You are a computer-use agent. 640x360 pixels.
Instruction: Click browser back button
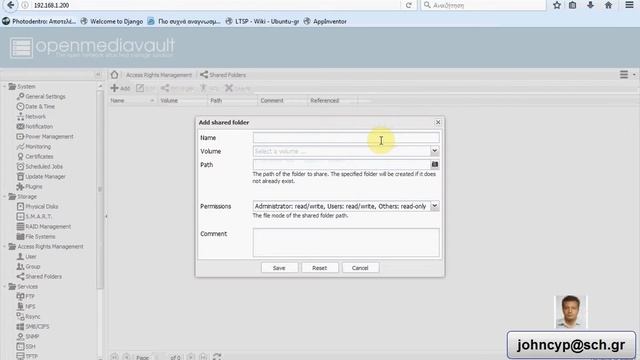coord(11,5)
